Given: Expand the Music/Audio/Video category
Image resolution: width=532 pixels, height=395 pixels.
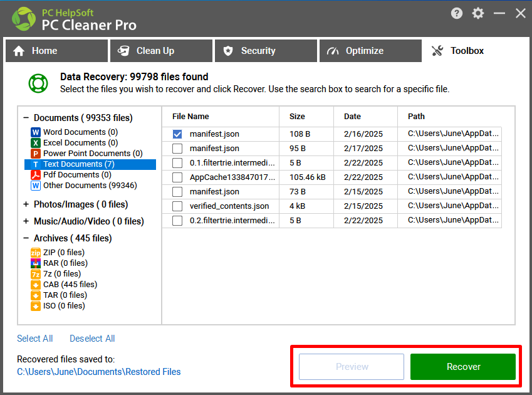Looking at the screenshot, I should (x=26, y=221).
